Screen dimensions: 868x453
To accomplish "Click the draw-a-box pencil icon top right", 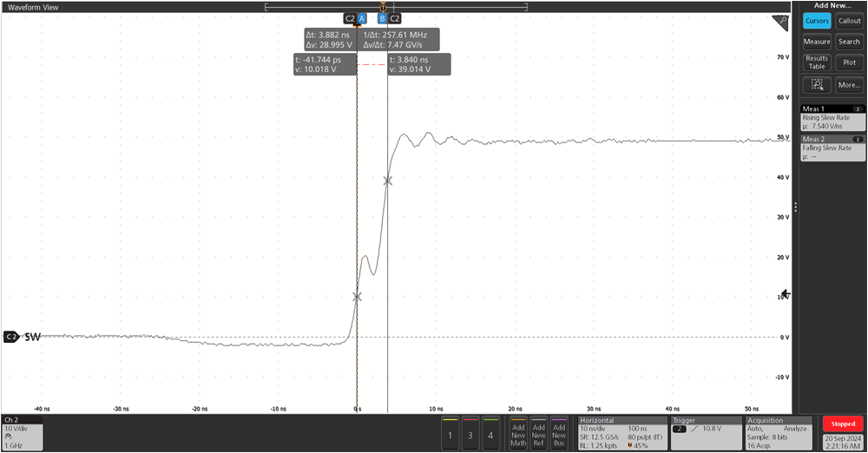I will point(780,23).
